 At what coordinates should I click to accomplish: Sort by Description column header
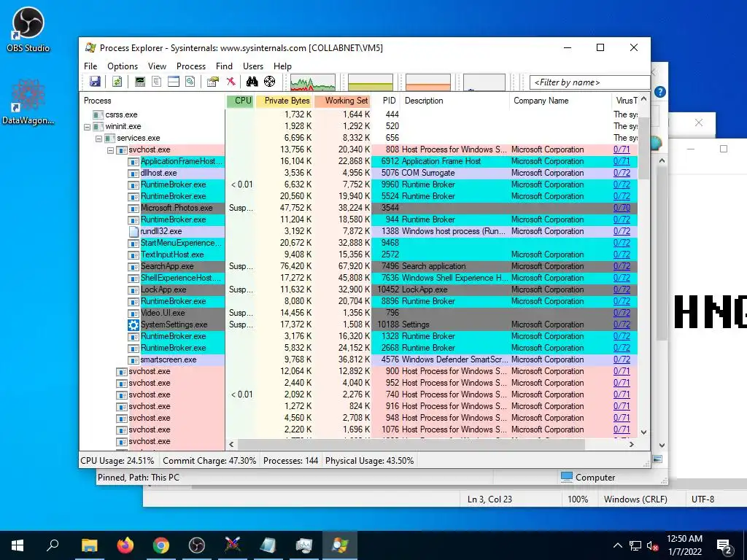(x=454, y=101)
